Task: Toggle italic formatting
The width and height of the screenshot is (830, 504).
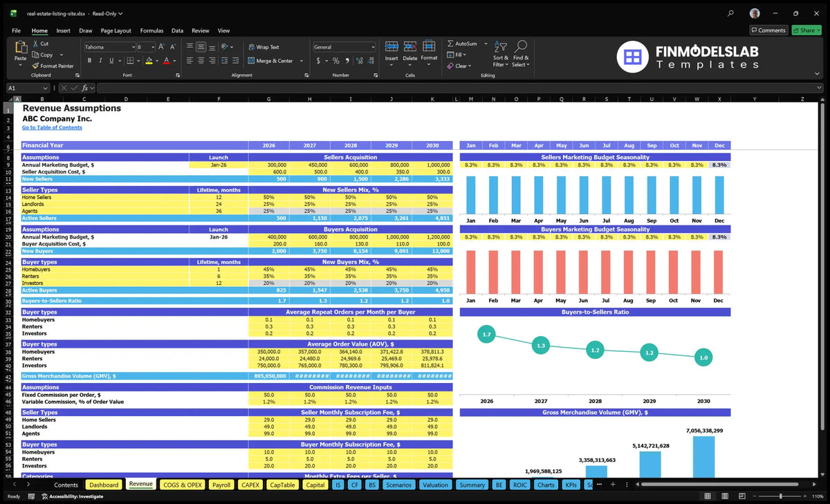Action: pos(100,61)
